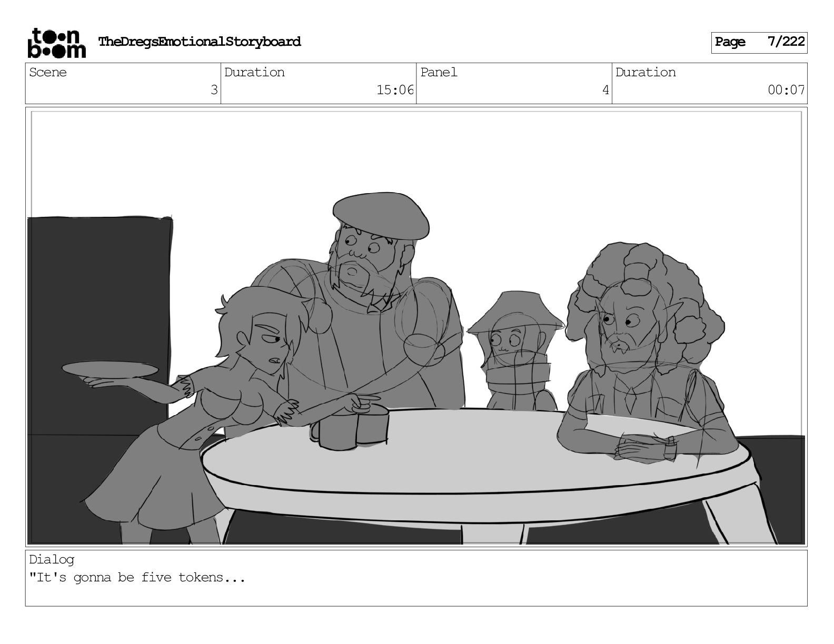Click the Toon Boom logo
This screenshot has height=644, width=834.
tap(56, 43)
